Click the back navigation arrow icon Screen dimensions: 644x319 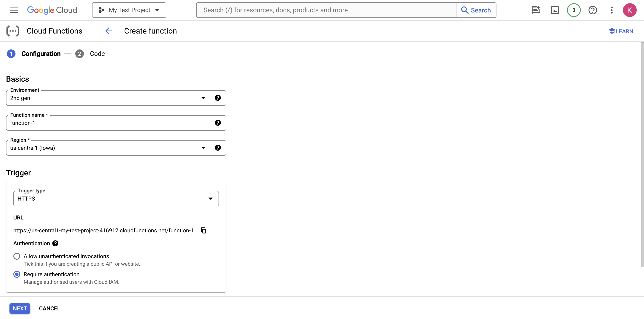[108, 31]
